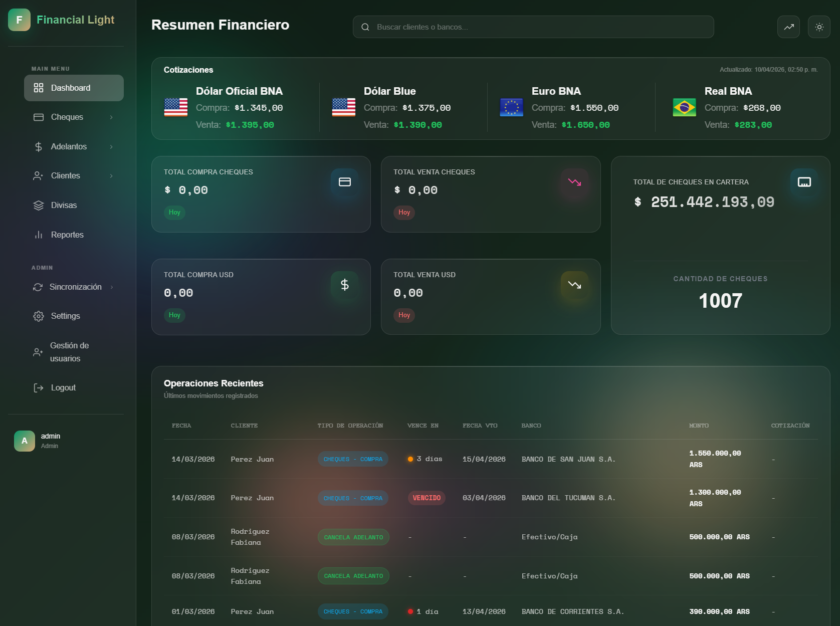Screen dimensions: 840x626
Task: Open the trending chart icon near search bar
Action: [788, 27]
